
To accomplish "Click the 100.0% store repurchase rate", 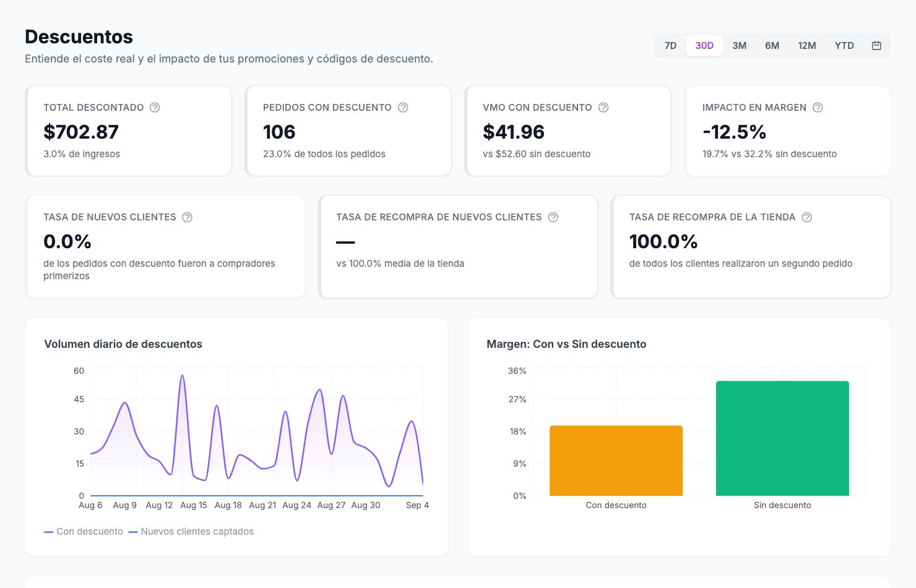I will click(x=663, y=241).
